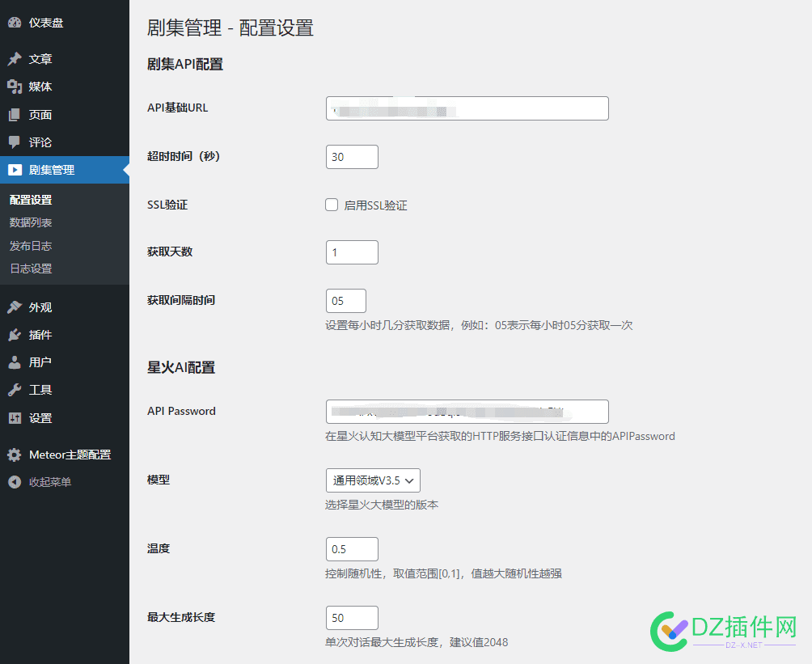Click the 评论 comment bubble icon

pyautogui.click(x=15, y=142)
